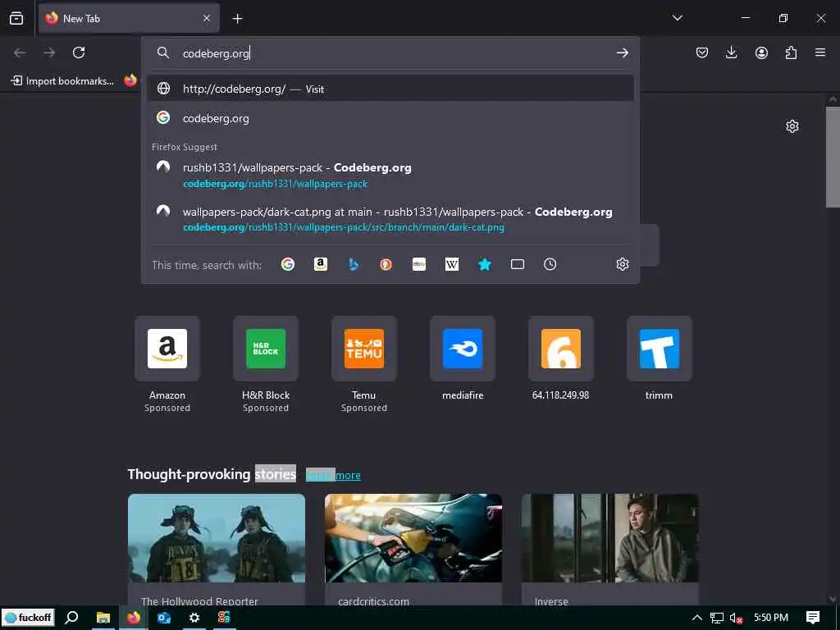840x630 pixels.
Task: Open the application hamburger menu
Action: [820, 52]
